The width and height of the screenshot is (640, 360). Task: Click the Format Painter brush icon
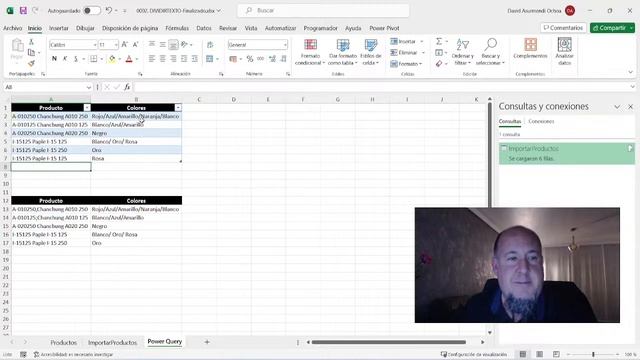click(31, 63)
